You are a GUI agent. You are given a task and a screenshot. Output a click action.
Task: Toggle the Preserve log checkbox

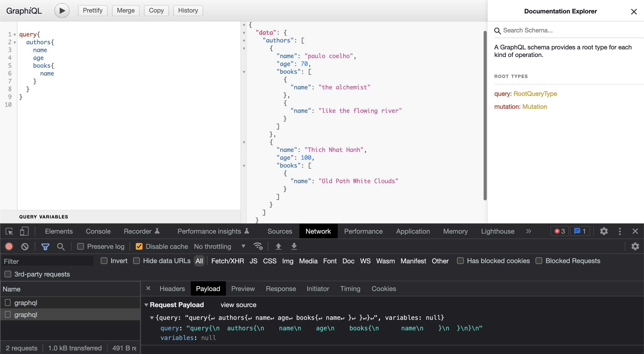(80, 247)
